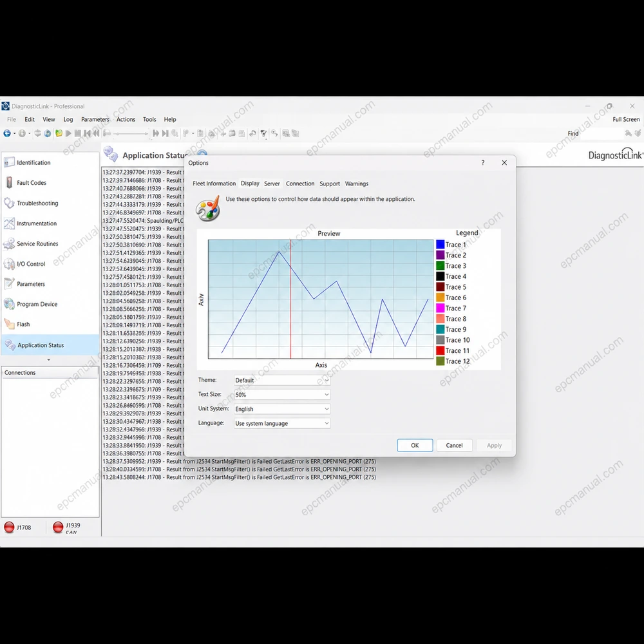644x644 pixels.
Task: Click the Options dialog help question mark
Action: pyautogui.click(x=483, y=163)
